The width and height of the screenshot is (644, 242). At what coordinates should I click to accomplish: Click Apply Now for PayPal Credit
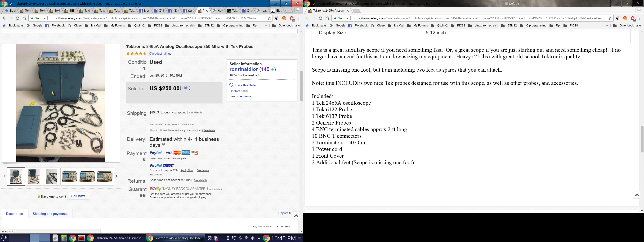click(x=187, y=170)
